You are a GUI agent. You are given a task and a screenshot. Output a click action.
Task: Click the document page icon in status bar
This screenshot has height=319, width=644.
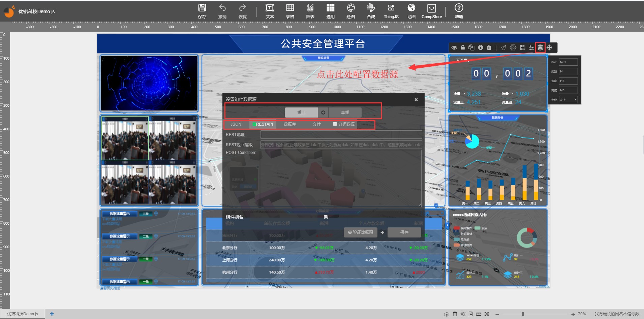tap(471, 314)
